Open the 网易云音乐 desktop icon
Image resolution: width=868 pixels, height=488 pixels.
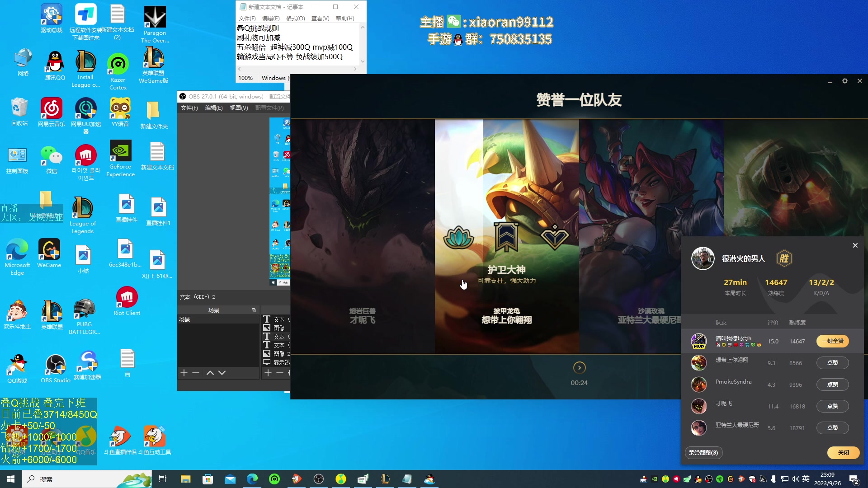tap(52, 112)
